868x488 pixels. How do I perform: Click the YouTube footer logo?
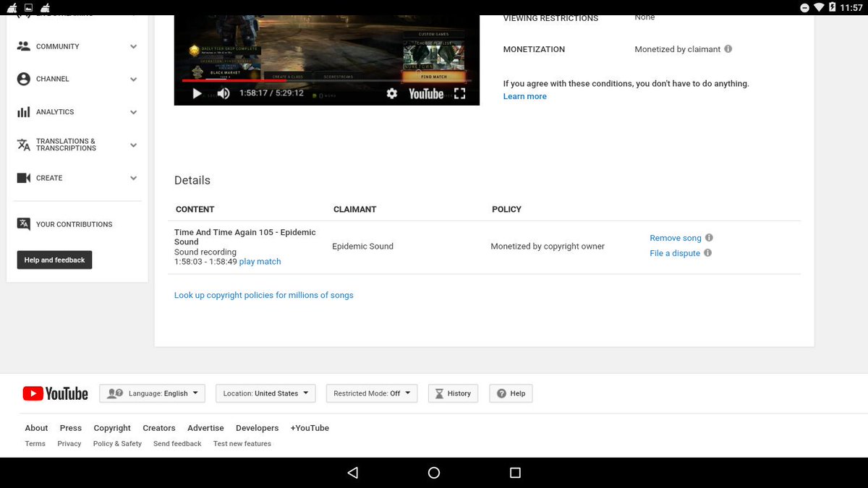(56, 393)
